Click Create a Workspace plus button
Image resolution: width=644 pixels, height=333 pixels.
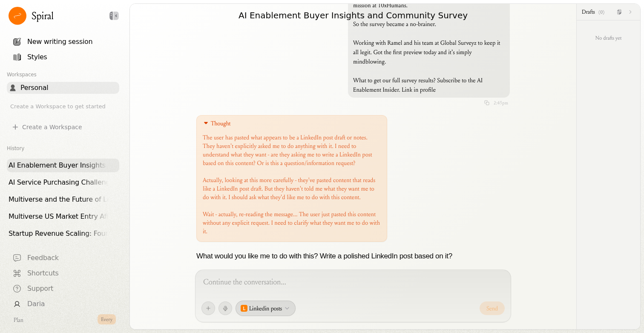coord(15,127)
